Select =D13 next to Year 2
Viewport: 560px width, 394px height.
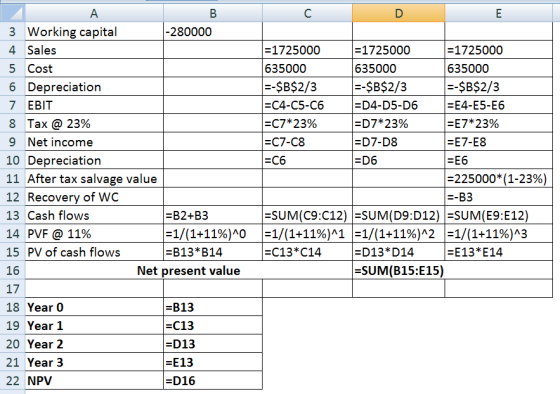[x=213, y=344]
